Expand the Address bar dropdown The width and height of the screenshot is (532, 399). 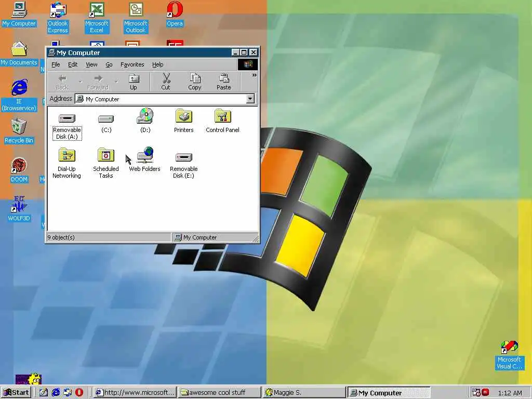pyautogui.click(x=250, y=99)
